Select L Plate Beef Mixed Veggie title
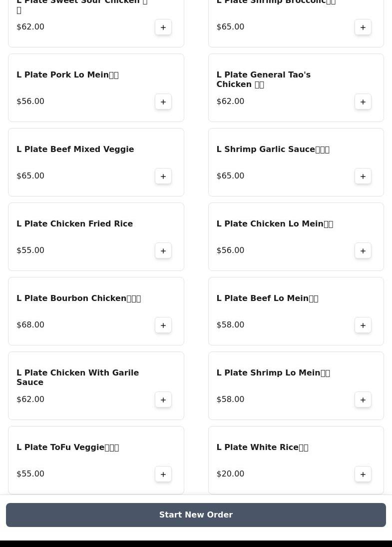392x547 pixels. click(75, 149)
